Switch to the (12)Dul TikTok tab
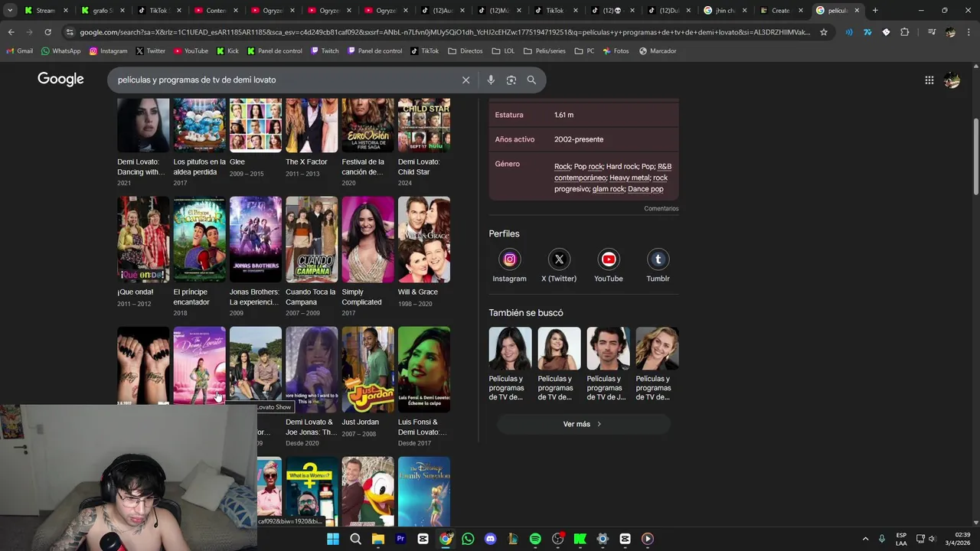Image resolution: width=980 pixels, height=551 pixels. [x=668, y=10]
